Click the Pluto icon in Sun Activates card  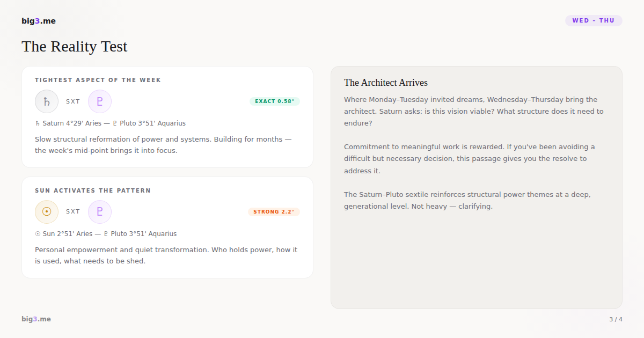point(100,212)
